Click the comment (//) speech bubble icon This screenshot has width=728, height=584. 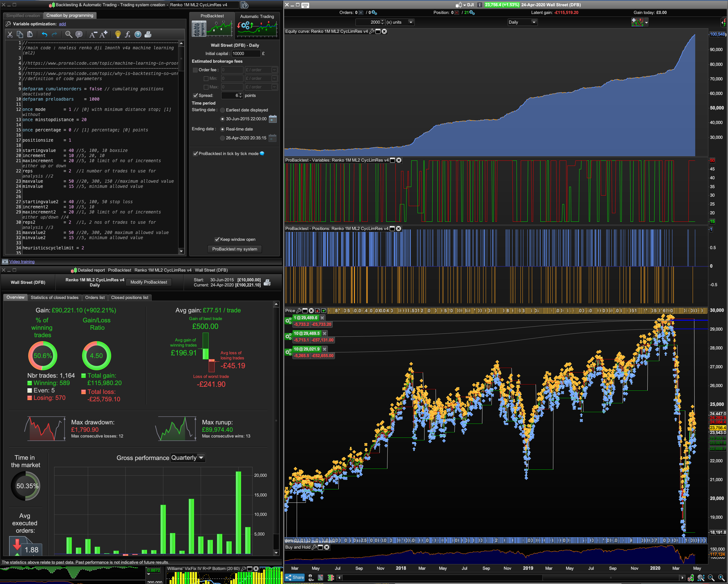pyautogui.click(x=79, y=34)
